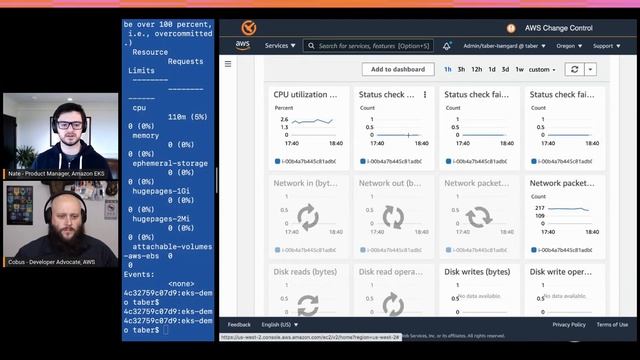Focus the search for services field

[368, 46]
